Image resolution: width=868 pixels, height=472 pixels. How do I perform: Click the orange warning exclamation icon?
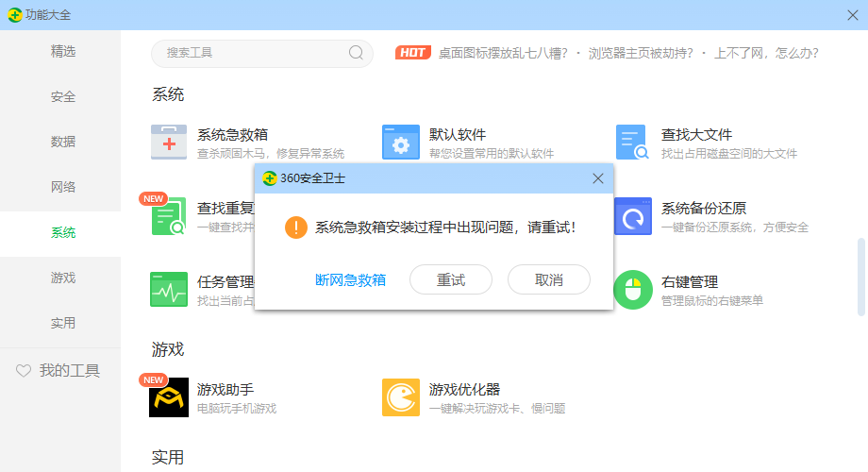pyautogui.click(x=296, y=228)
